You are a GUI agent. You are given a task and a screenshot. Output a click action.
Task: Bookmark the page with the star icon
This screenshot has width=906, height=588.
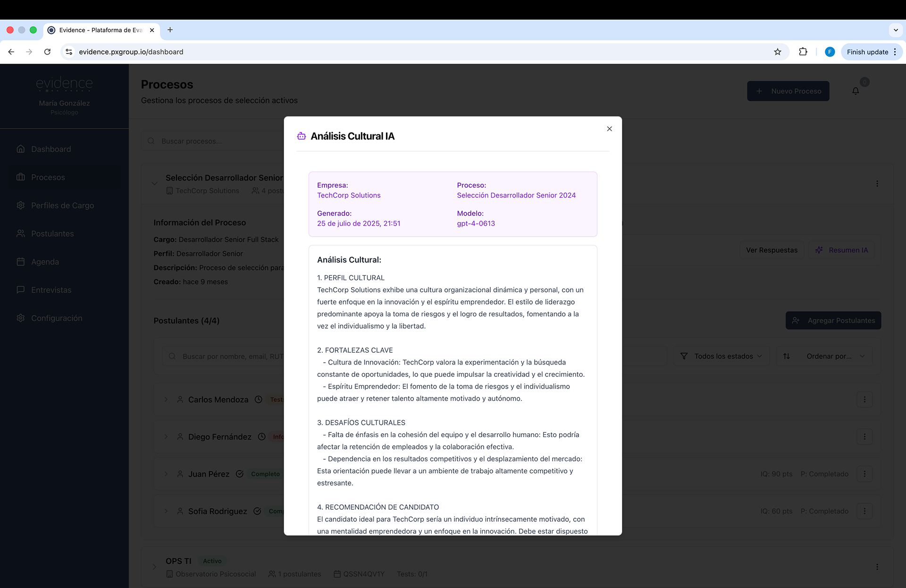(778, 52)
